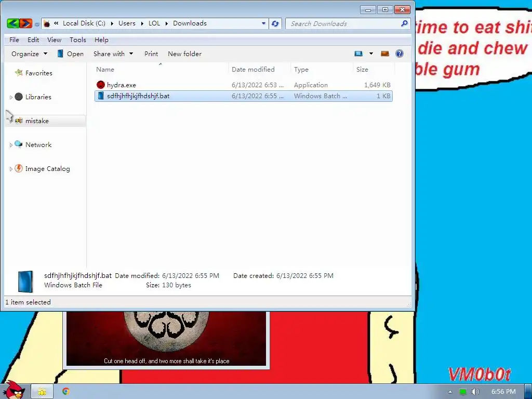This screenshot has width=532, height=399.
Task: Click the Favorites star icon
Action: tap(19, 73)
